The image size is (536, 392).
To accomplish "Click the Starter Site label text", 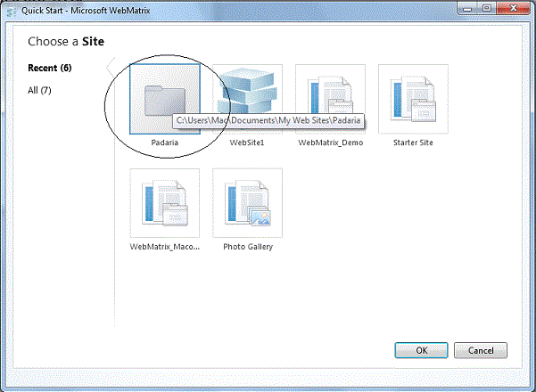I will [x=413, y=143].
